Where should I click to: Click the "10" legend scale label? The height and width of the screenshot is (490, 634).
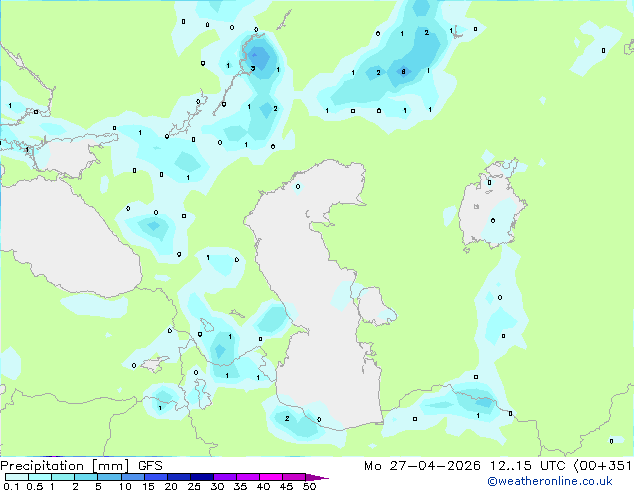click(125, 486)
